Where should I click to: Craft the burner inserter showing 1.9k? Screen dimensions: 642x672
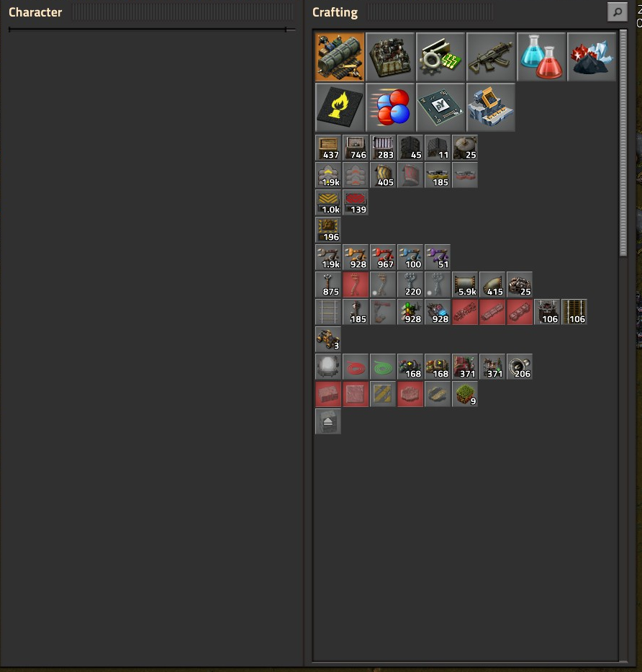[x=328, y=257]
